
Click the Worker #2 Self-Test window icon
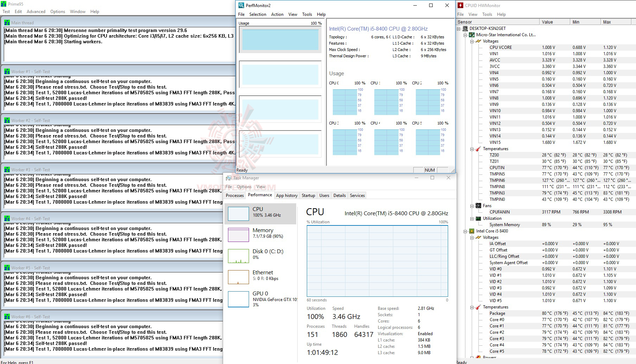7,120
